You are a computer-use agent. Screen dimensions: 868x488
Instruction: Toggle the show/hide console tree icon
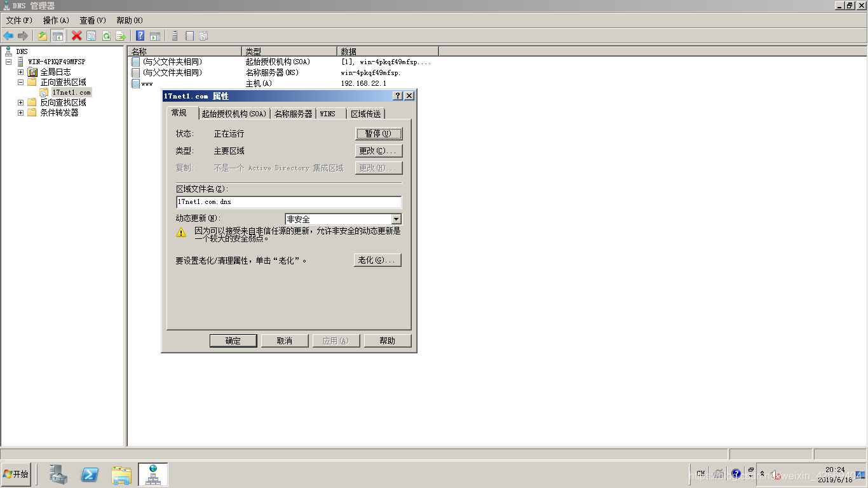coord(57,36)
